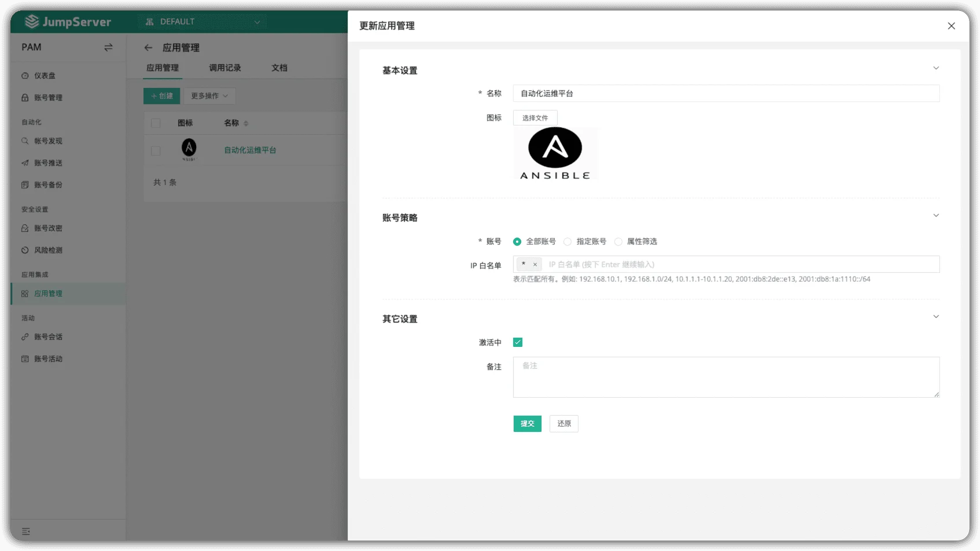Screen dimensions: 980x551
Task: Collapse sidebar using bottom menu icon
Action: (26, 531)
